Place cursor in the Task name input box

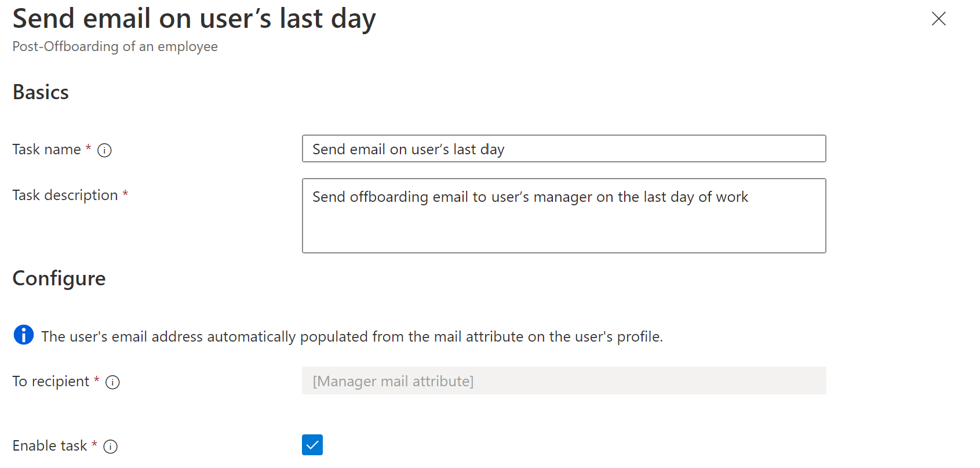coord(564,149)
